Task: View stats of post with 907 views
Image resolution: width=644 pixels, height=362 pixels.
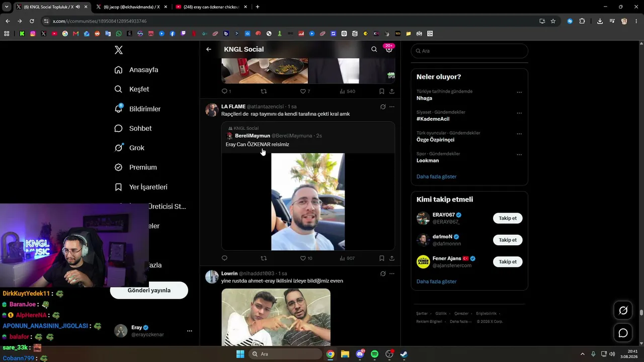Action: (347, 258)
